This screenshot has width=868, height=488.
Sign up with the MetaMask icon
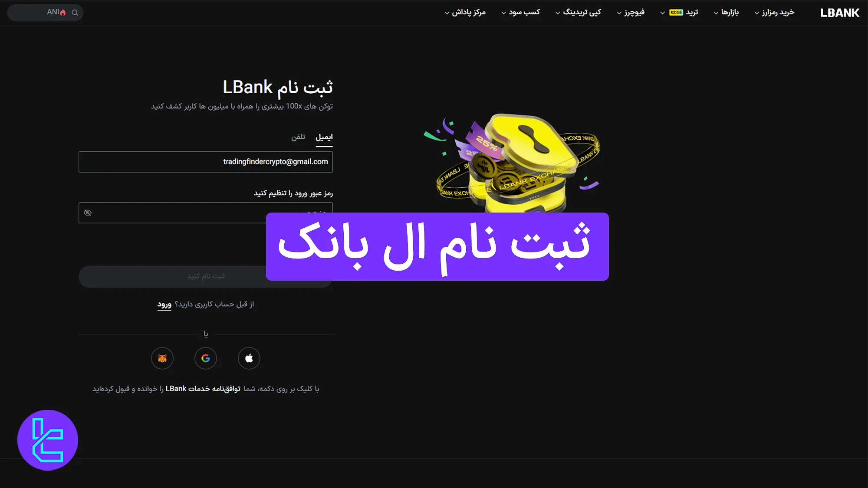[x=162, y=358]
